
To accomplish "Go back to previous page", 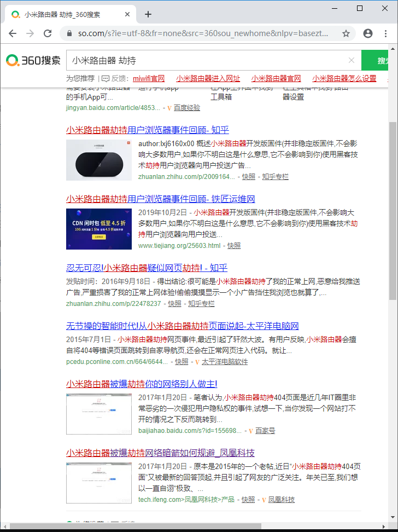I will point(13,33).
